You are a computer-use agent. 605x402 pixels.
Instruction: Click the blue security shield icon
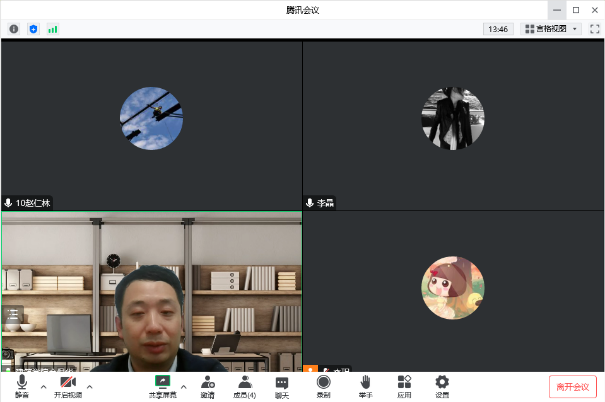coord(33,29)
